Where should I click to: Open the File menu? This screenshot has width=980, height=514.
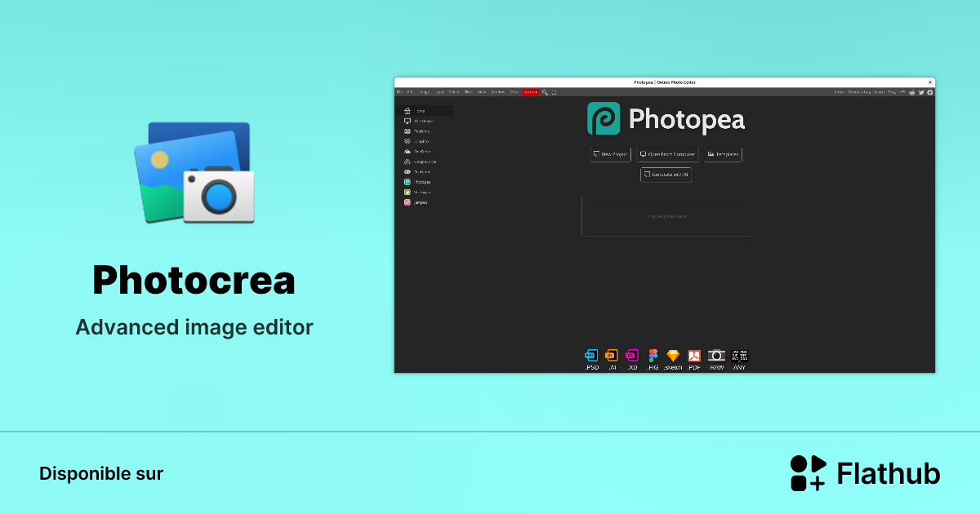[400, 92]
